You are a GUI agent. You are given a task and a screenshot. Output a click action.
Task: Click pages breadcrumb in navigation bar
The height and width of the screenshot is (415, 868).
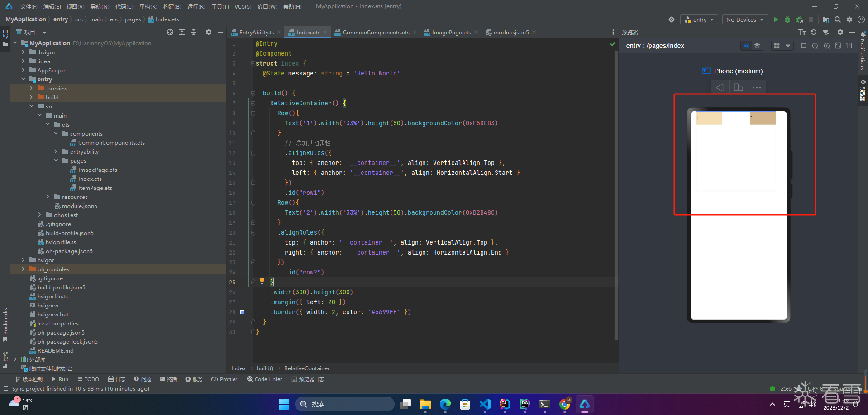click(x=133, y=19)
